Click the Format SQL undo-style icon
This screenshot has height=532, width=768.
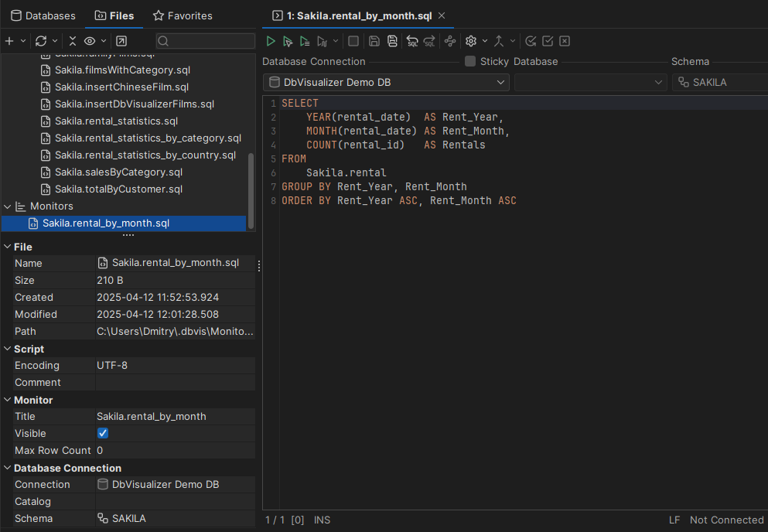pyautogui.click(x=412, y=40)
